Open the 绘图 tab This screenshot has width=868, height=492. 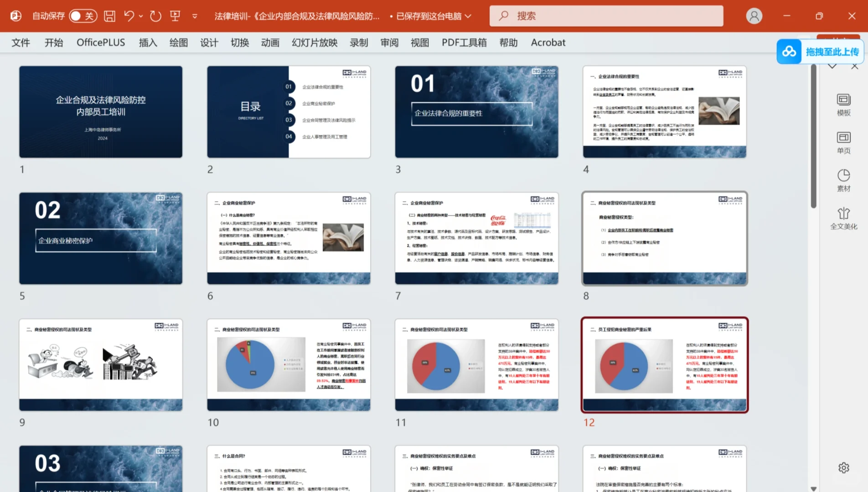(179, 42)
